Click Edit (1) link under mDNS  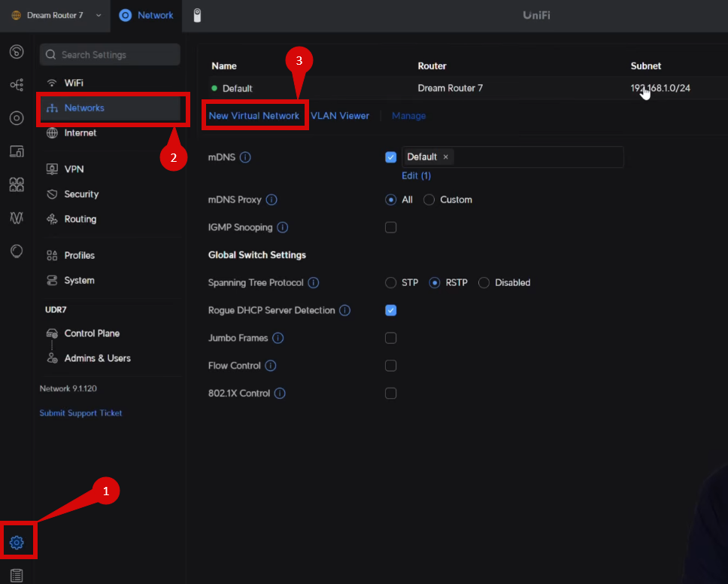click(416, 175)
